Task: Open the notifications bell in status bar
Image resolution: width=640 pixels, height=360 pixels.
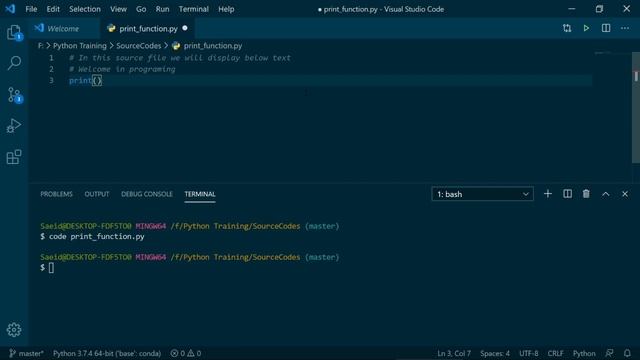Action: click(627, 353)
